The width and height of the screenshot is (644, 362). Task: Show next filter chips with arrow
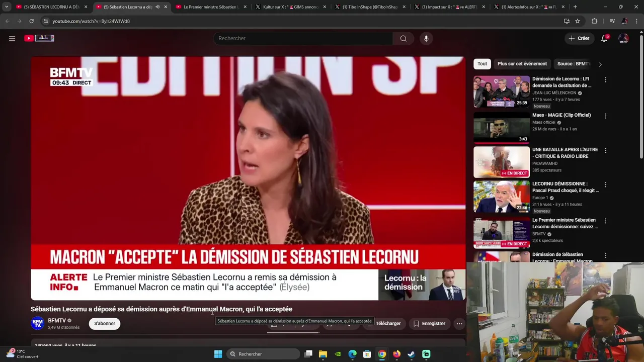click(x=600, y=64)
